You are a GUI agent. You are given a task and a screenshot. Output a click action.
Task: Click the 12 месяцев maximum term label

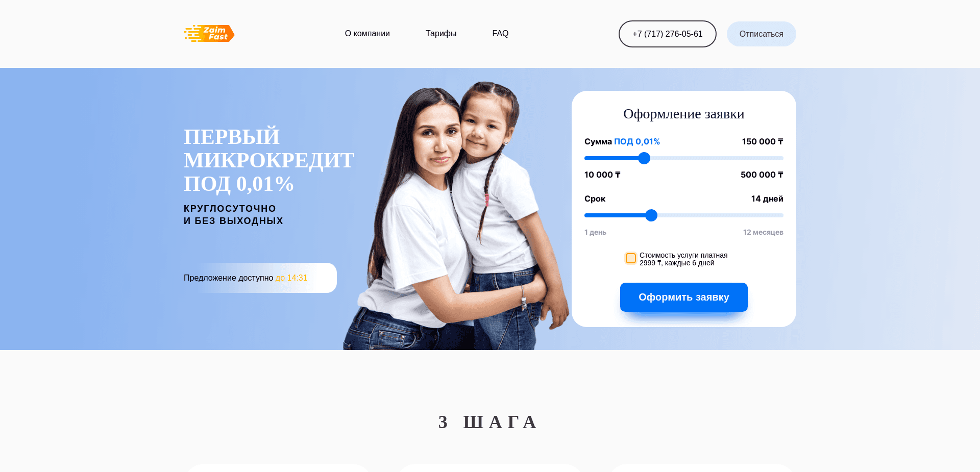[763, 232]
